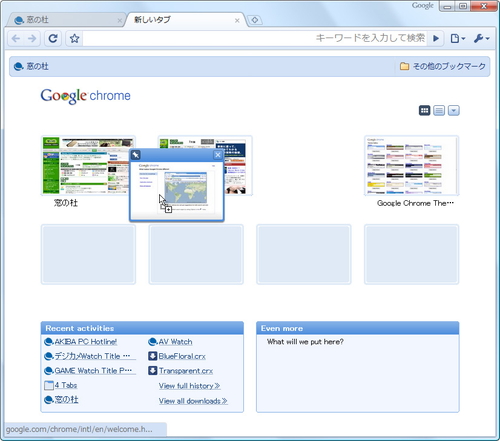
Task: Reload the page
Action: click(x=53, y=39)
